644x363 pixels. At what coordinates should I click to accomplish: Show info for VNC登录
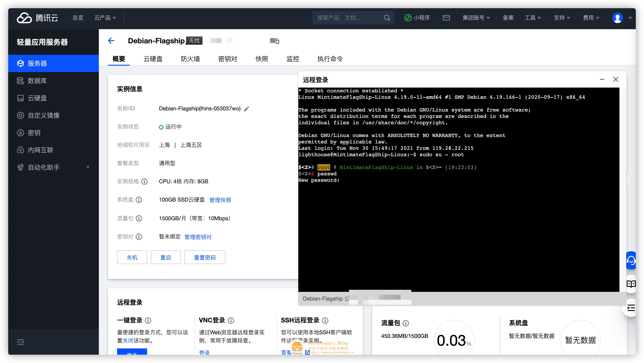231,320
